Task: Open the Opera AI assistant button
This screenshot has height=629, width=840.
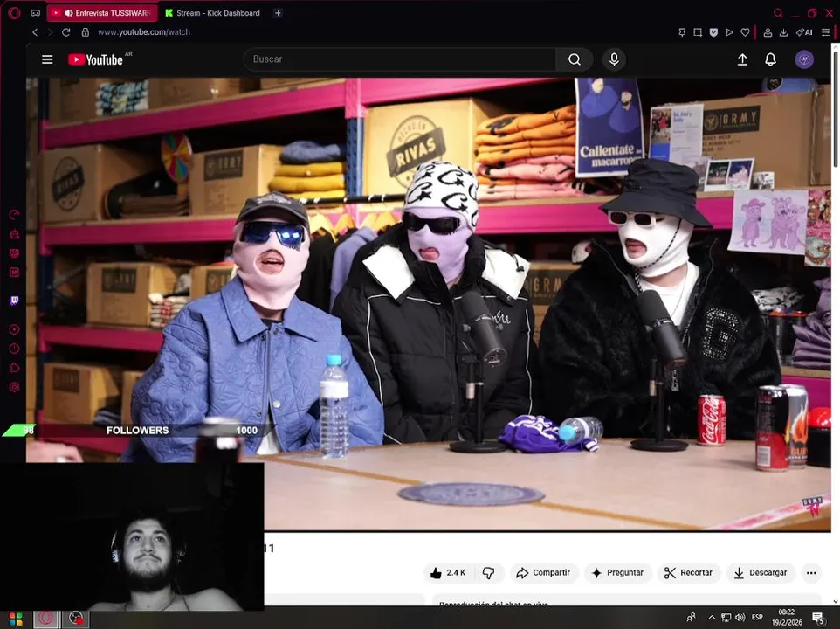Action: [804, 32]
